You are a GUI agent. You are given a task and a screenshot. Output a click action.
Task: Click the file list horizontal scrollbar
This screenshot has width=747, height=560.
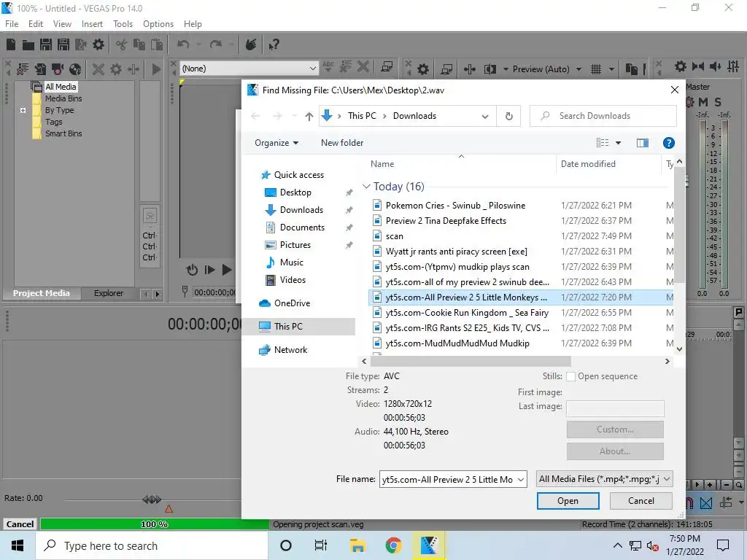(x=471, y=362)
